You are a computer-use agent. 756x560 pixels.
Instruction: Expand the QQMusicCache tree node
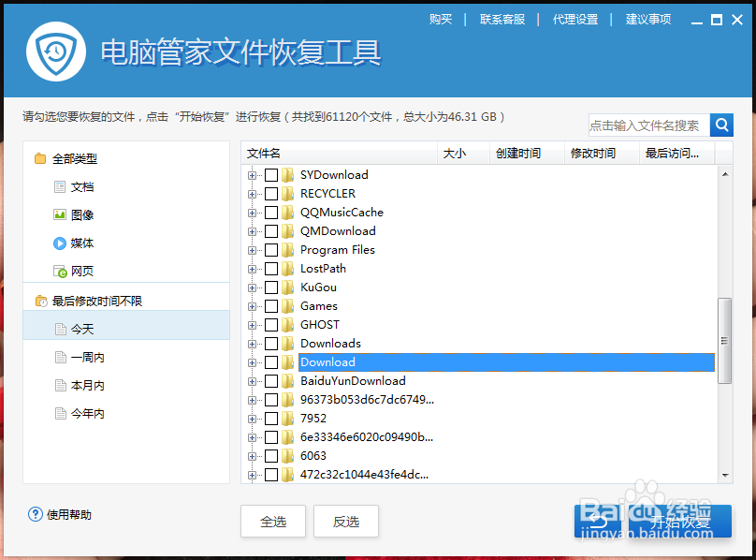coord(252,213)
